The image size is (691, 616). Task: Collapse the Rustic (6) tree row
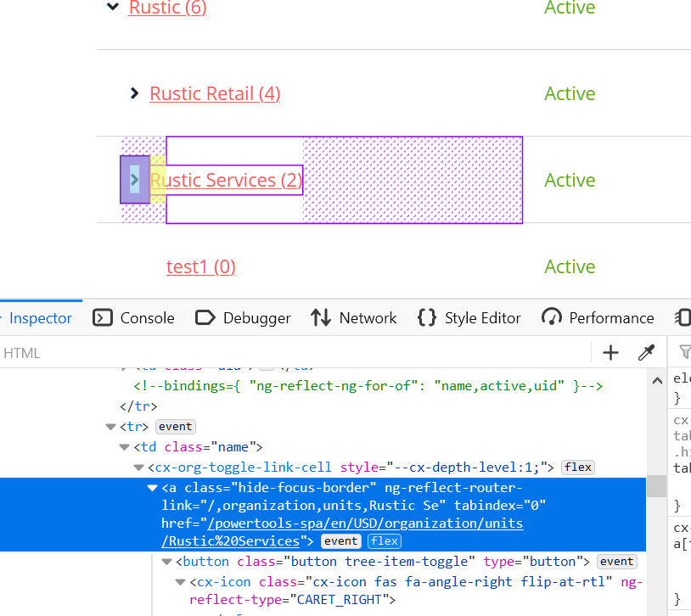(x=113, y=6)
